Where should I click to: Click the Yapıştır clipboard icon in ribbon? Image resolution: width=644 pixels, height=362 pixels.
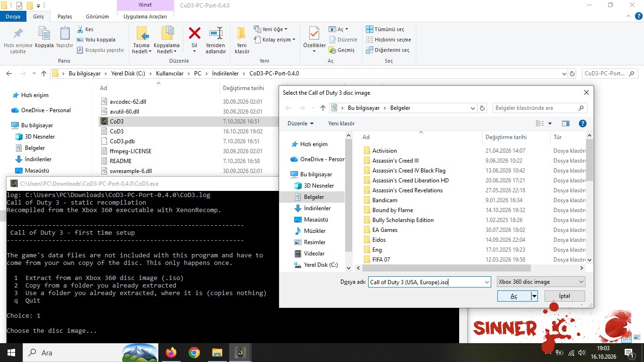(65, 33)
